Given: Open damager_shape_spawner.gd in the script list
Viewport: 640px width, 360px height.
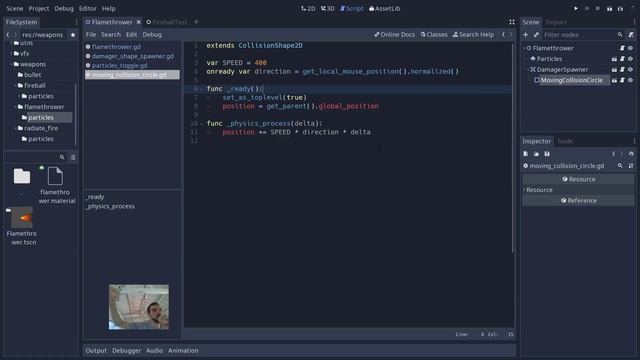Looking at the screenshot, I should click(x=132, y=56).
